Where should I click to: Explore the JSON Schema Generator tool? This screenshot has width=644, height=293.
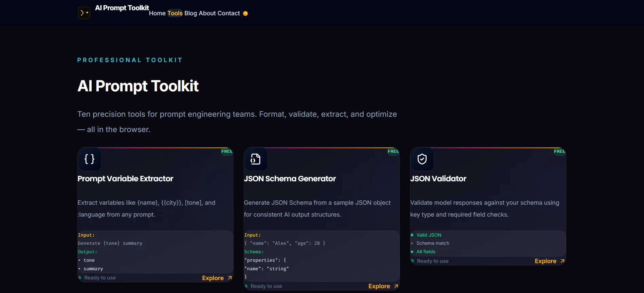[383, 286]
